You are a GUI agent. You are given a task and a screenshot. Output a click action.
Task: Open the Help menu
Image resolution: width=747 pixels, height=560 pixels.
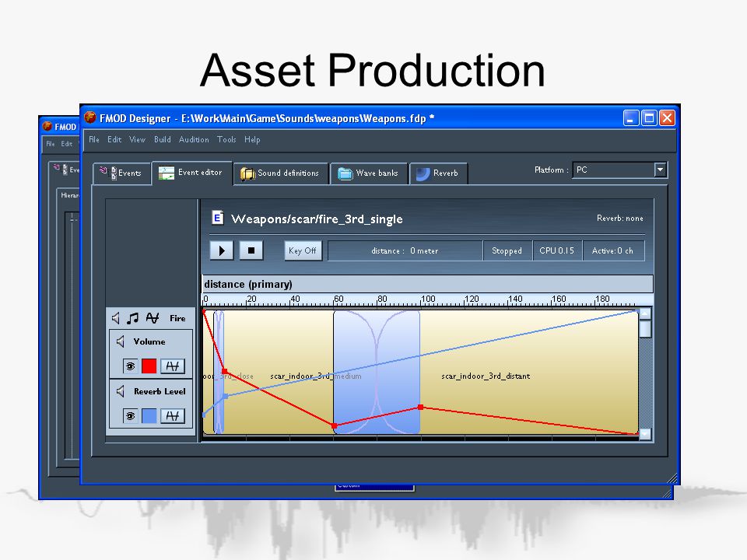point(252,139)
